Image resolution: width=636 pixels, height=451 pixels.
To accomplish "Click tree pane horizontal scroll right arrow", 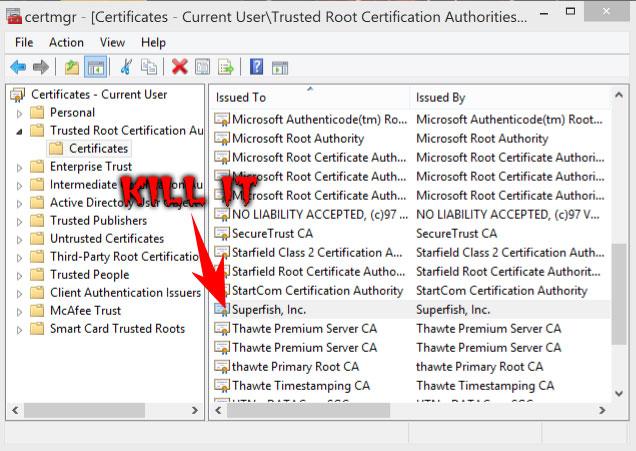I will [195, 410].
